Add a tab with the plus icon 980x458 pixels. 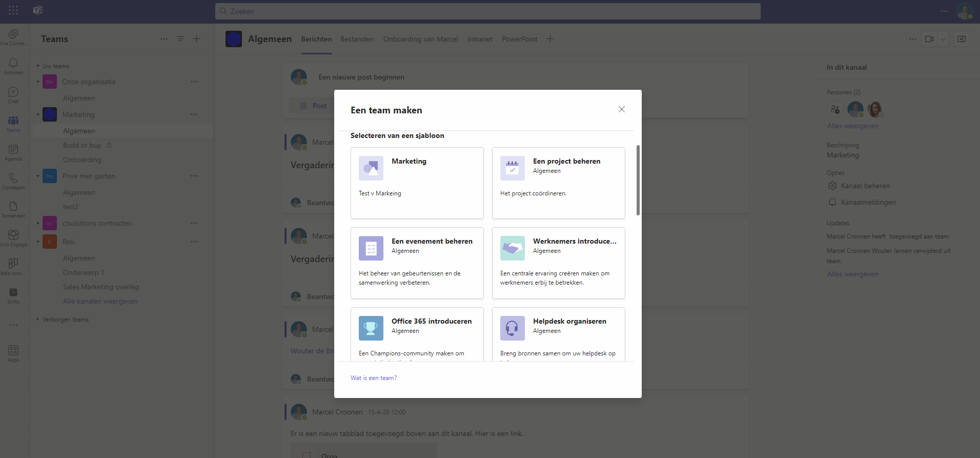[550, 39]
